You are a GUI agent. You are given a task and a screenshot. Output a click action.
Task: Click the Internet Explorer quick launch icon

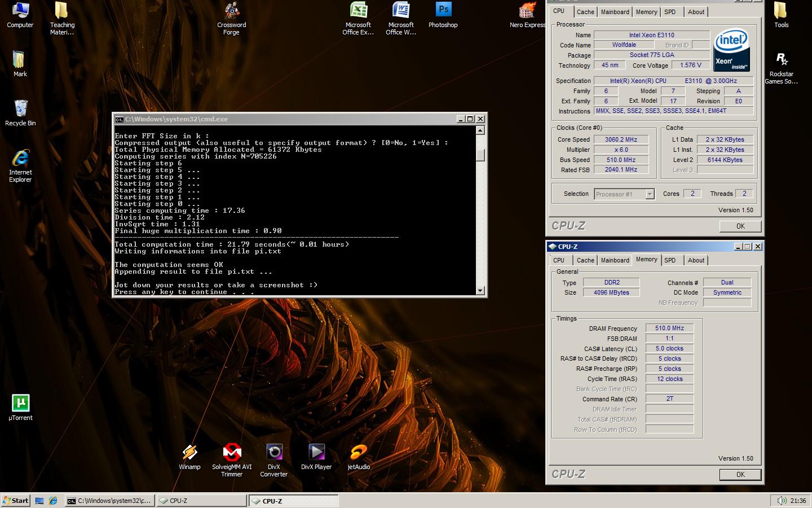(x=53, y=501)
